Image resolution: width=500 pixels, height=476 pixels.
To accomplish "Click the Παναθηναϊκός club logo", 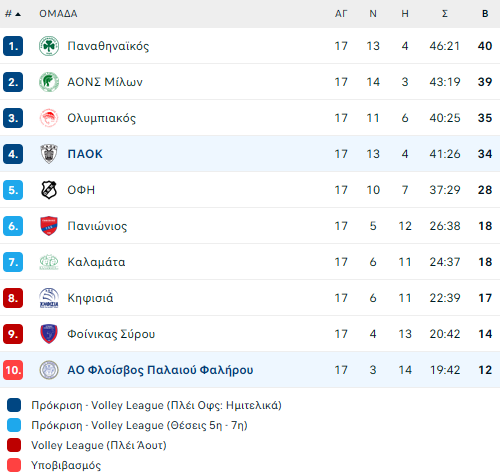I will (49, 46).
